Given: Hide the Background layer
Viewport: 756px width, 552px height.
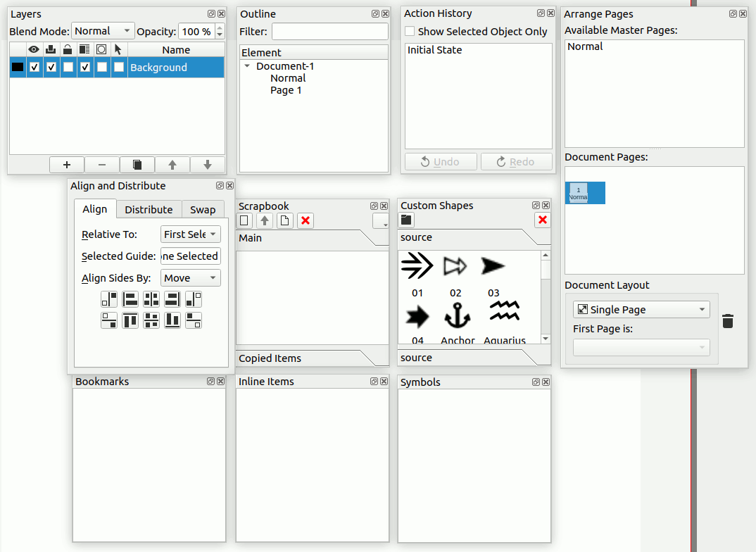Looking at the screenshot, I should click(x=34, y=68).
